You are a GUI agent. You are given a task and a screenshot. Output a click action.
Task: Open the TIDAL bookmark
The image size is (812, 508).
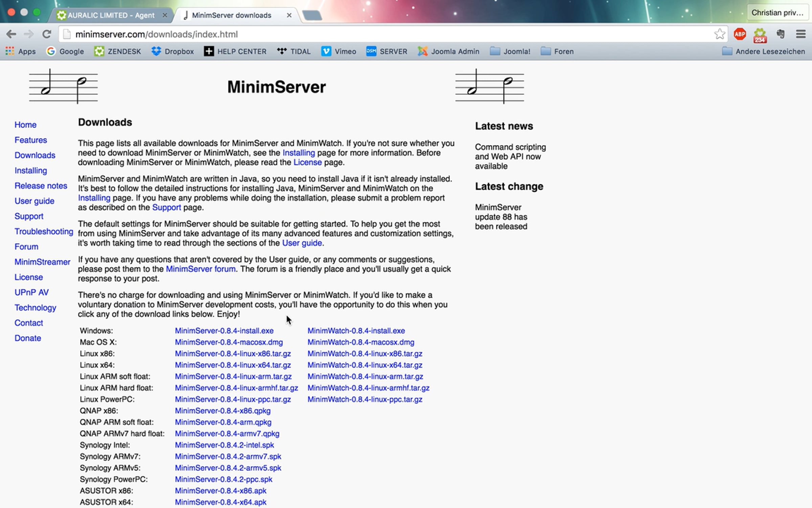click(294, 51)
